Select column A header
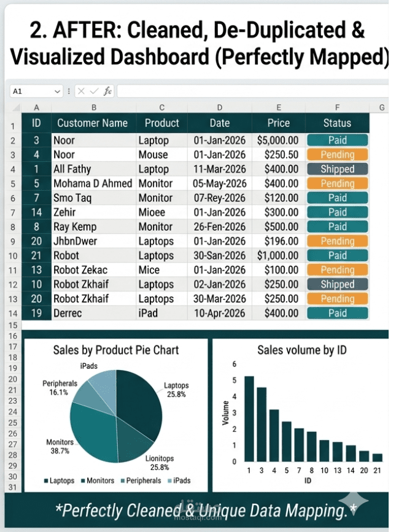The width and height of the screenshot is (396, 532). coord(36,107)
